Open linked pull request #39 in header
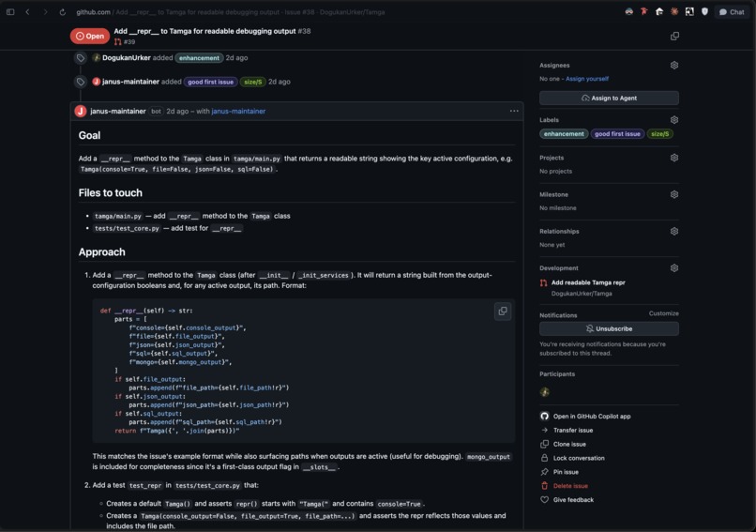 pos(125,42)
